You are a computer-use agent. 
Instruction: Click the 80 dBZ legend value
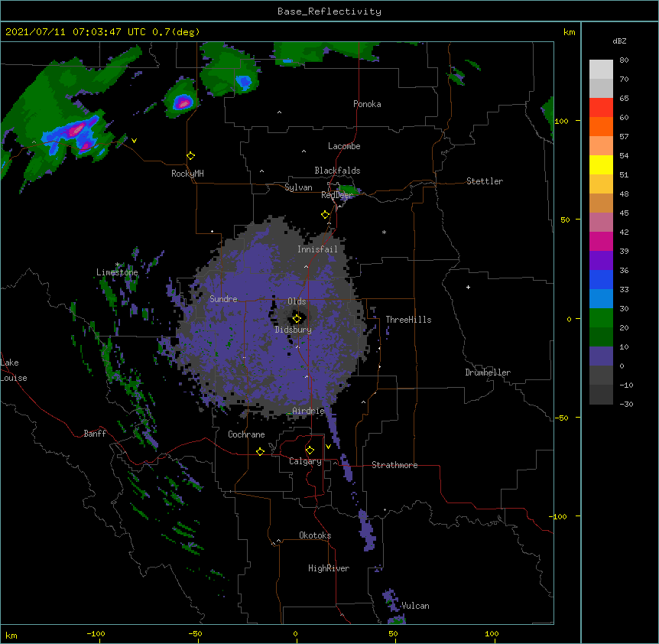click(624, 60)
